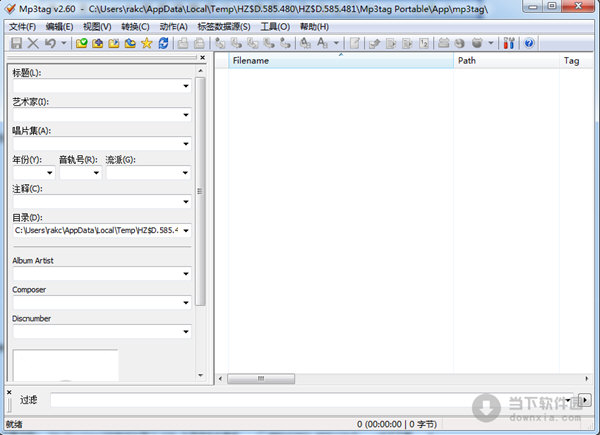The height and width of the screenshot is (435, 600).
Task: Expand the 注释(C) comment dropdown
Action: [186, 202]
